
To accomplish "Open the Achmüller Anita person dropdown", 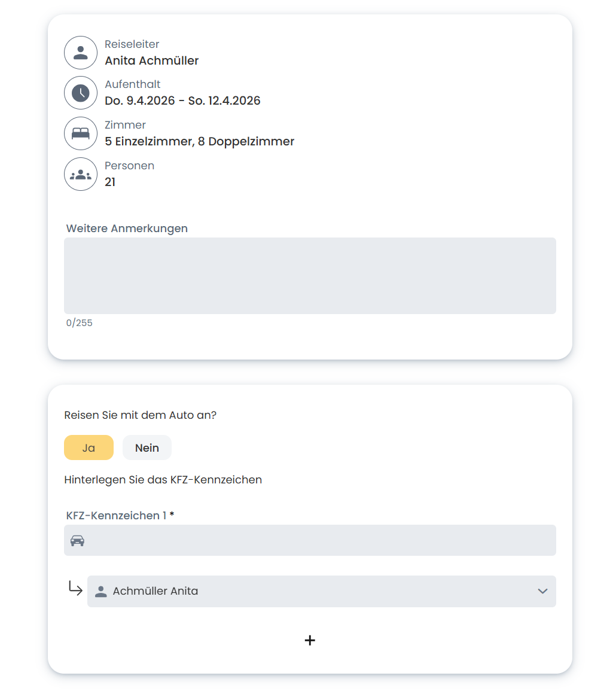I will click(x=321, y=591).
